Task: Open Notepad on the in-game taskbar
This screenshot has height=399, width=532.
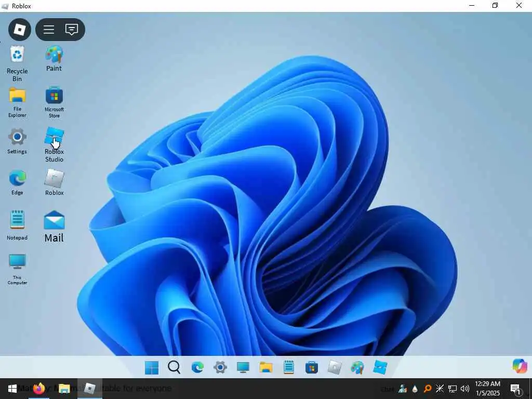Action: coord(289,367)
